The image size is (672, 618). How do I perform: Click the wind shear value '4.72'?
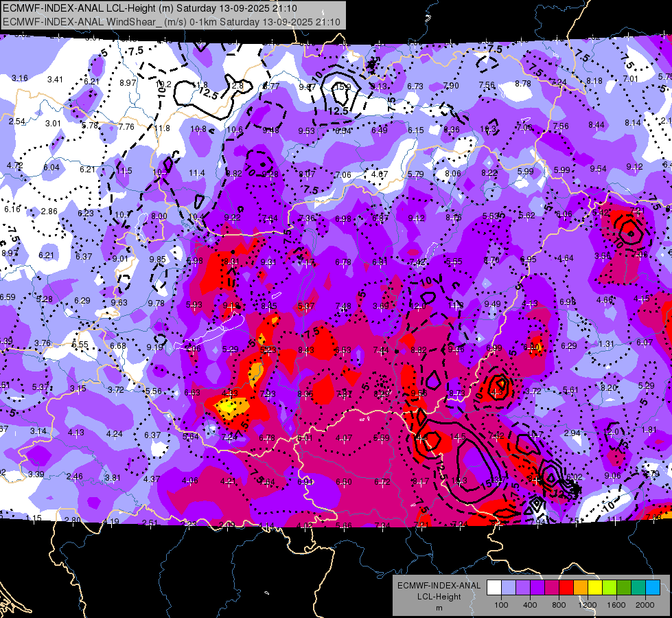(14, 165)
